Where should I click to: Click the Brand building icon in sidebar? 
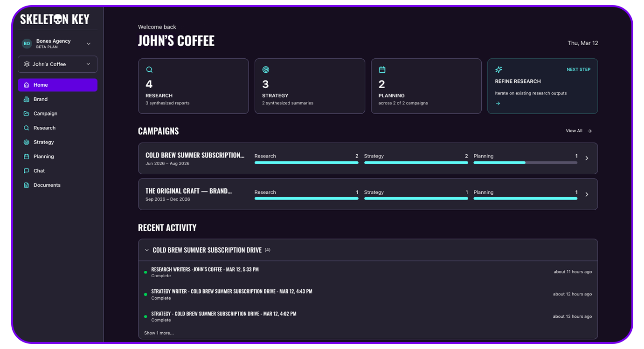pyautogui.click(x=27, y=99)
